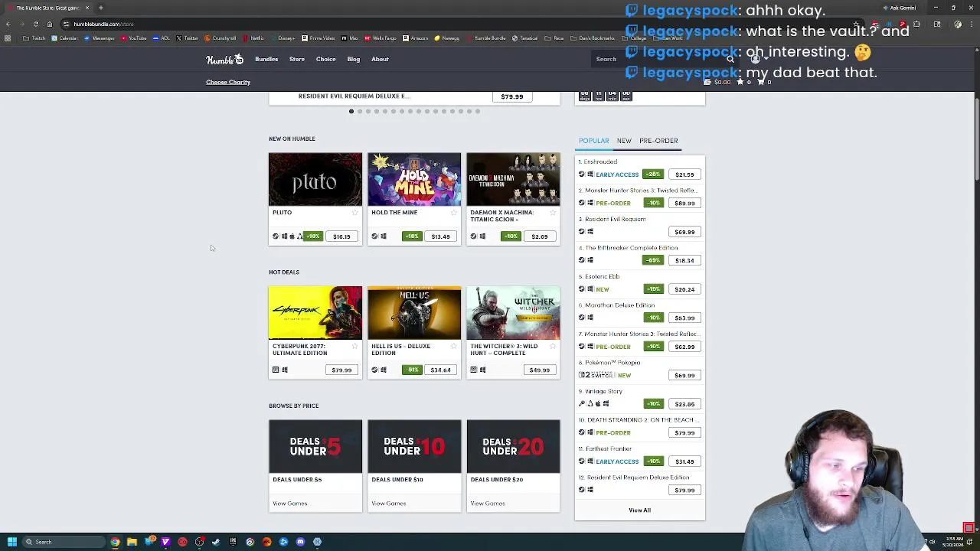Open the Hell Is Us thumbnail
980x551 pixels.
[414, 313]
